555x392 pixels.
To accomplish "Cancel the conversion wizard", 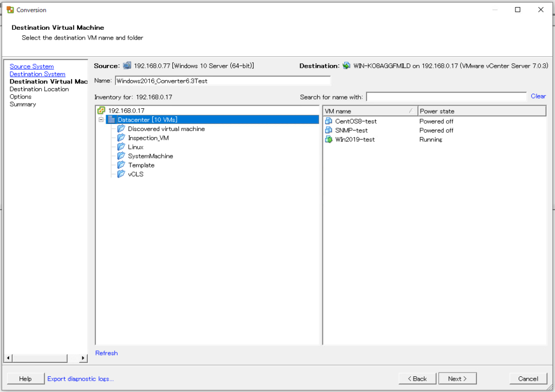I will coord(528,378).
